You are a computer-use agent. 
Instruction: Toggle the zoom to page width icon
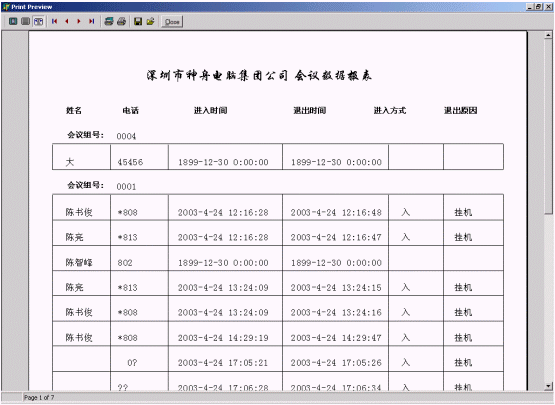point(38,21)
